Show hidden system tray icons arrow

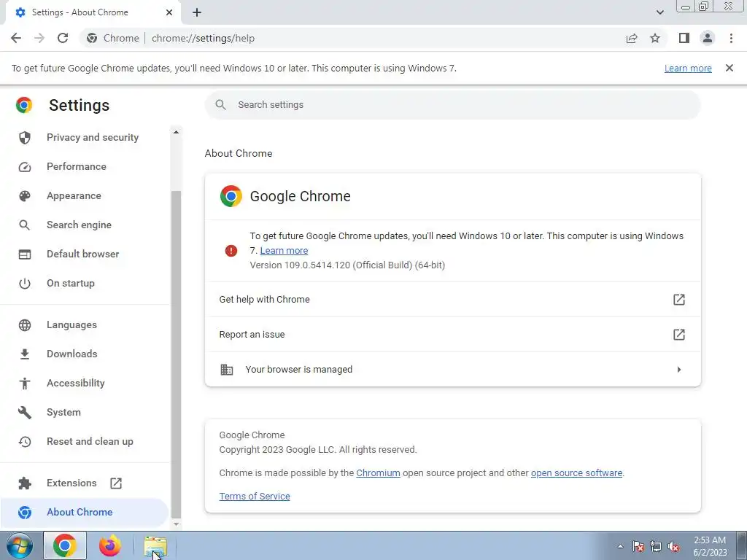(x=620, y=546)
